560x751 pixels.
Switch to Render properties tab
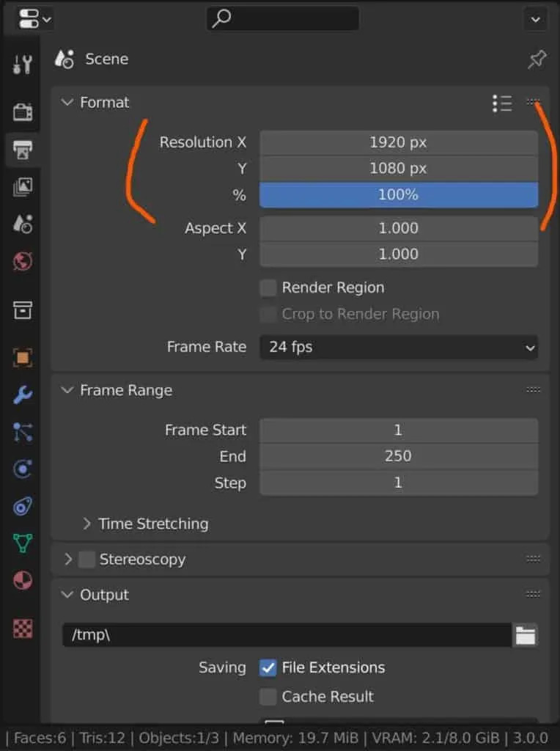[x=23, y=111]
